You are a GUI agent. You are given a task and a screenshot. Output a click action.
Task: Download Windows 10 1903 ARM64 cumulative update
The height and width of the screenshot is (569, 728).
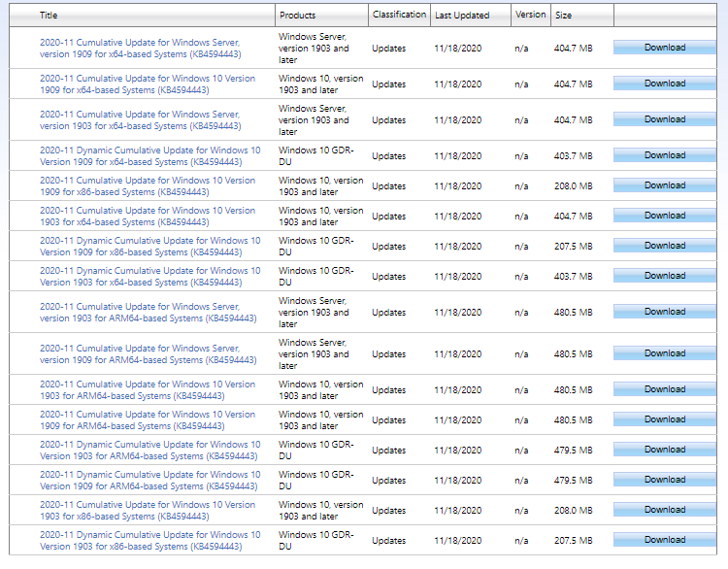pyautogui.click(x=665, y=389)
